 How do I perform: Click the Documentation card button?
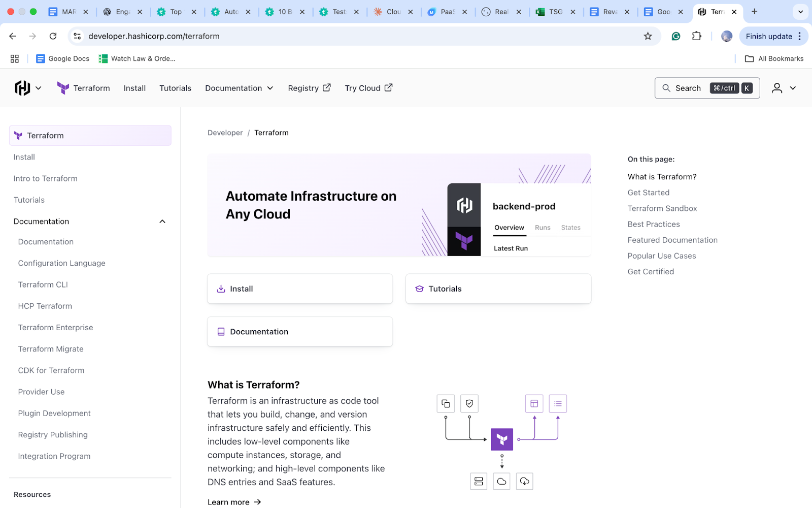(300, 332)
